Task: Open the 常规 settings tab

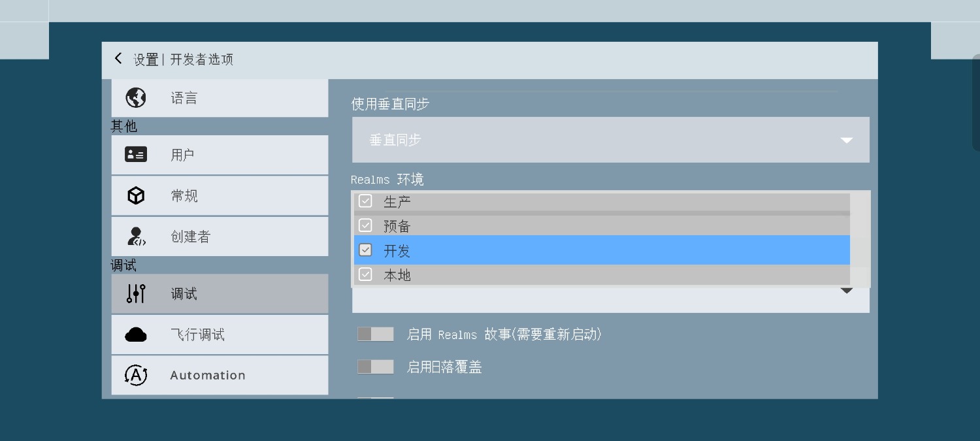Action: (220, 195)
